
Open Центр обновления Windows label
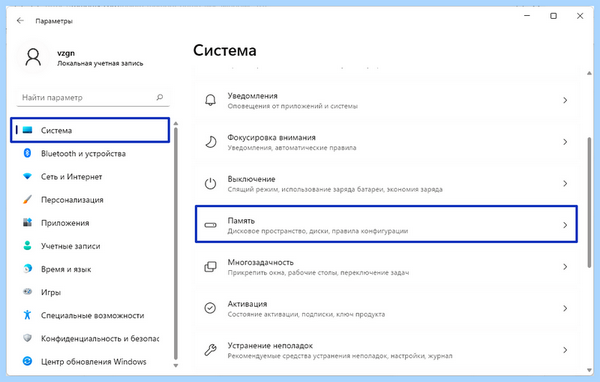(x=94, y=361)
